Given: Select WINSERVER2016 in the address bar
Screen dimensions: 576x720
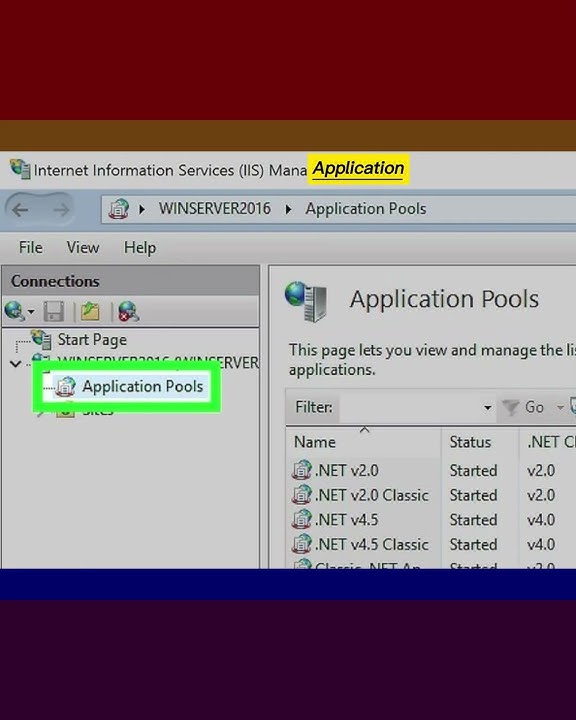Looking at the screenshot, I should click(x=215, y=209).
